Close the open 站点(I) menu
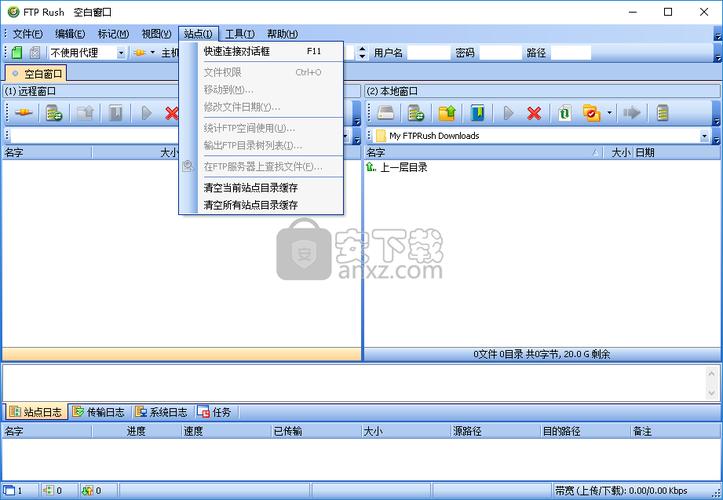 [x=198, y=34]
